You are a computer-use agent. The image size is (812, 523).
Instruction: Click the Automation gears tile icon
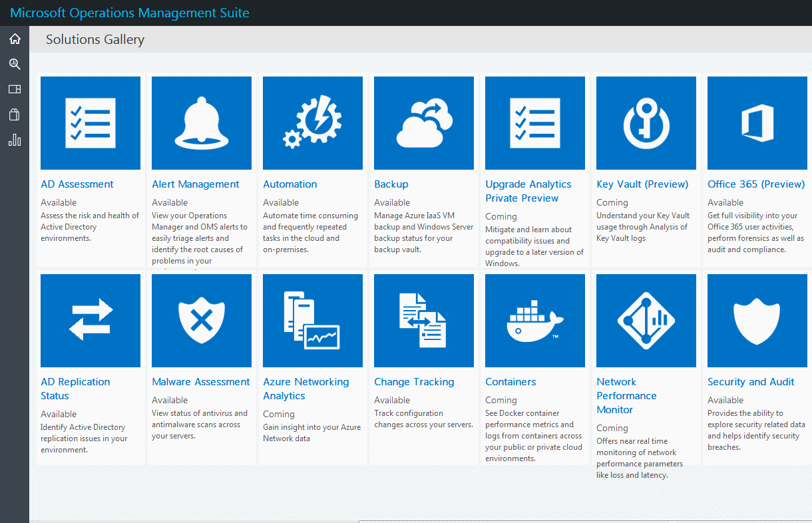click(313, 123)
